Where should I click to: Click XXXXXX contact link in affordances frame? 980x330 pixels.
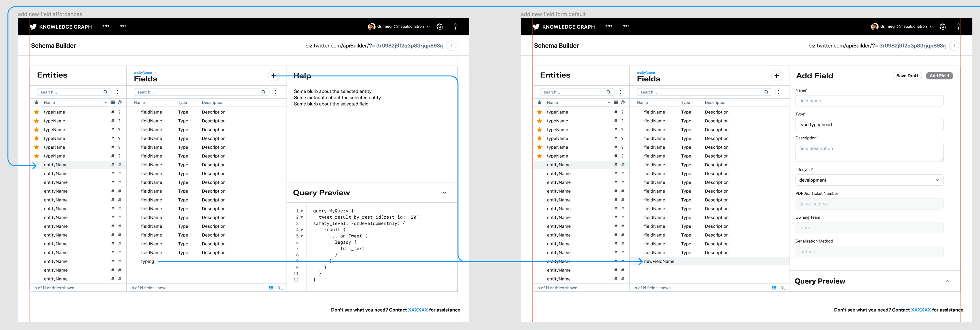tap(418, 310)
